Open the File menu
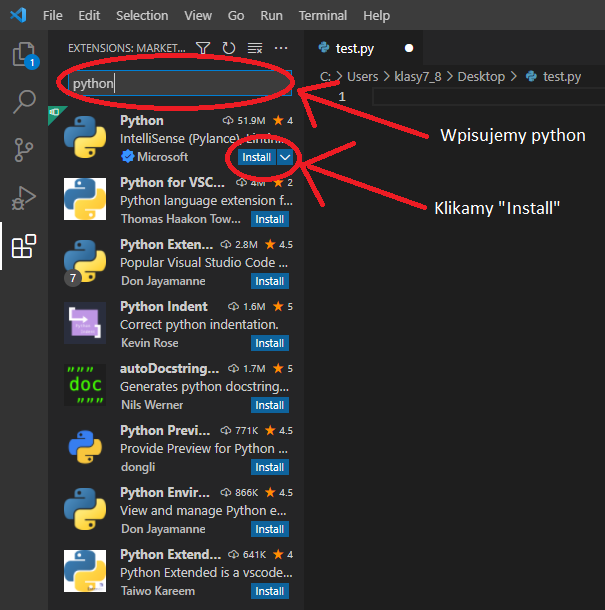Viewport: 605px width, 610px height. (53, 16)
